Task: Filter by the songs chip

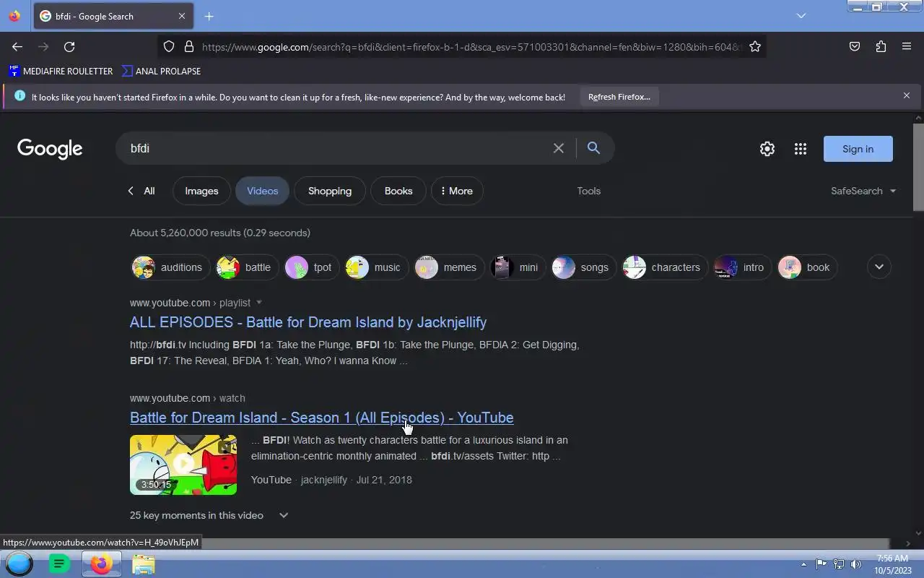Action: 583,267
